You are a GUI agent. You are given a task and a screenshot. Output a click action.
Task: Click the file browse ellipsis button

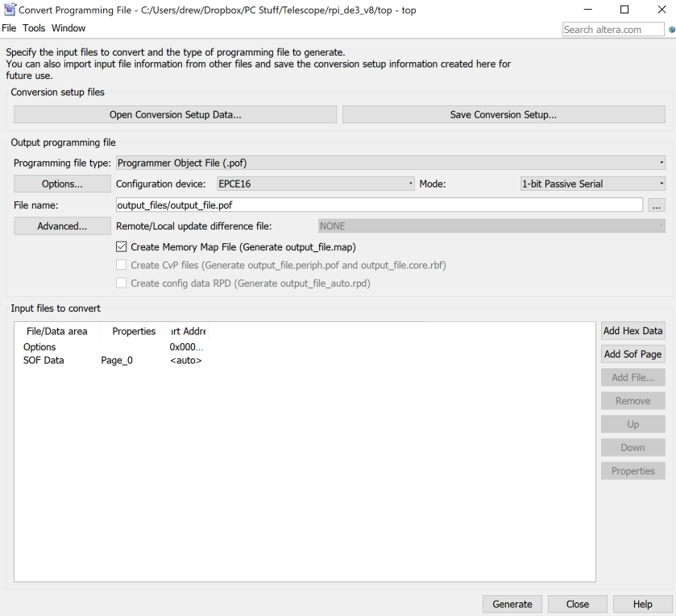pyautogui.click(x=656, y=205)
